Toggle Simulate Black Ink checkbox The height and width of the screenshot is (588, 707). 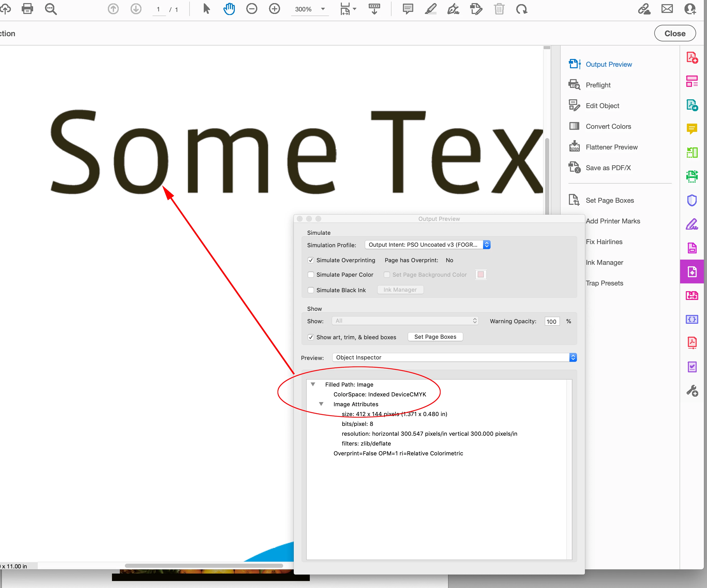(311, 290)
